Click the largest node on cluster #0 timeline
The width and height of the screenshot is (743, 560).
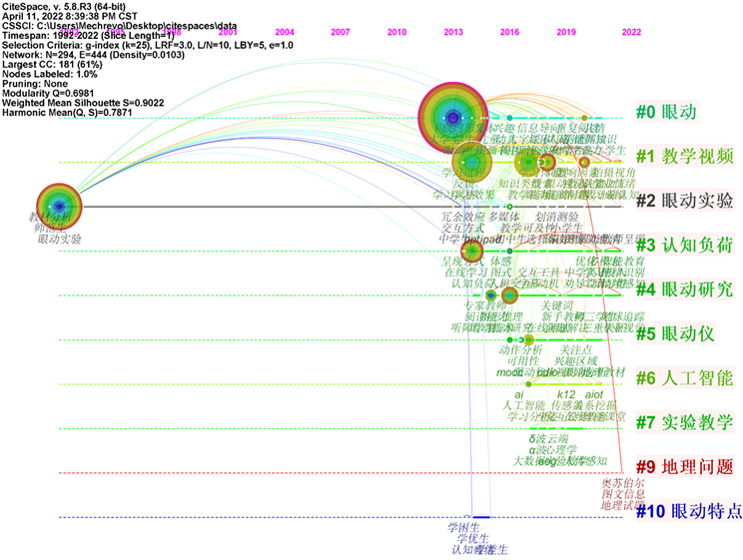[x=452, y=118]
